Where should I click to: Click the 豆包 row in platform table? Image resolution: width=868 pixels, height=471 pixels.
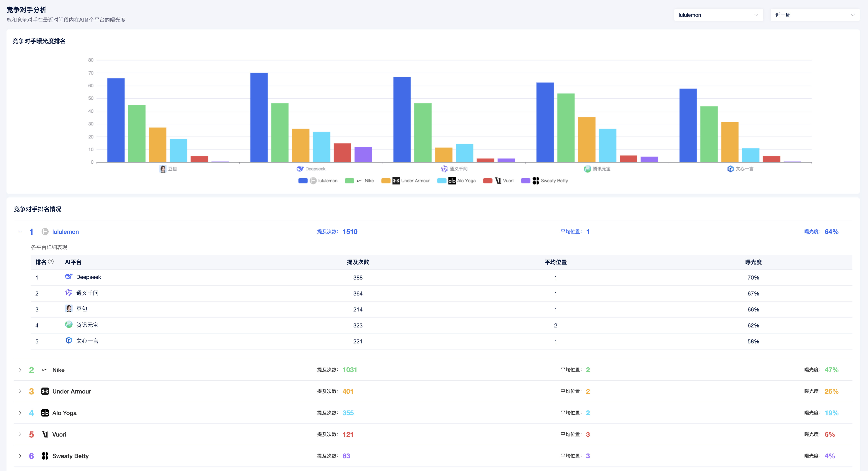coord(82,309)
